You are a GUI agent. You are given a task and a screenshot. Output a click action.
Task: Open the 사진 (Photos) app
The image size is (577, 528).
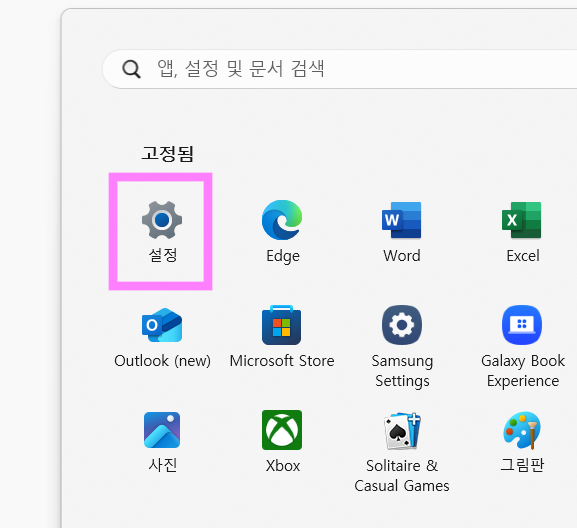click(x=162, y=442)
